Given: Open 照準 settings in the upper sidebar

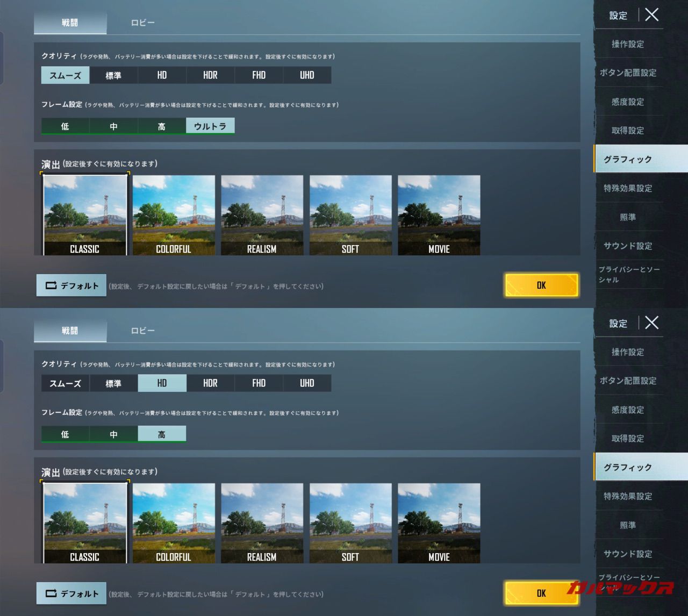Looking at the screenshot, I should [x=627, y=217].
